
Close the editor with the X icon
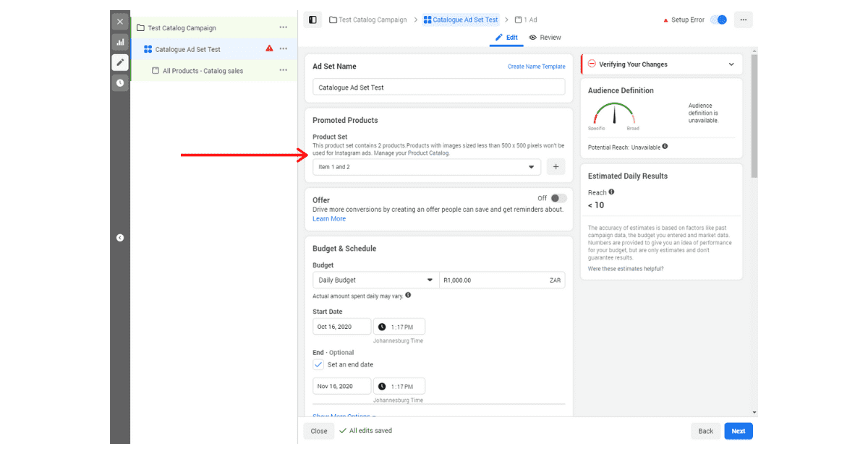pos(120,22)
